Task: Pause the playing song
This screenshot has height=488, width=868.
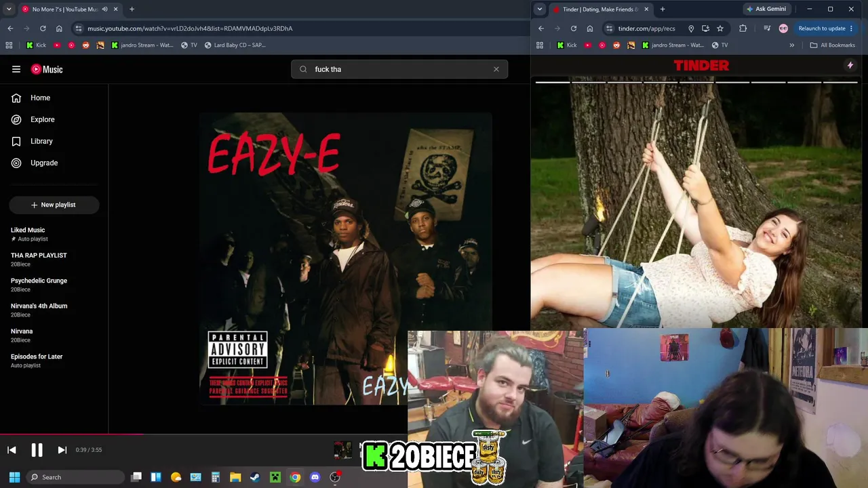Action: tap(37, 450)
